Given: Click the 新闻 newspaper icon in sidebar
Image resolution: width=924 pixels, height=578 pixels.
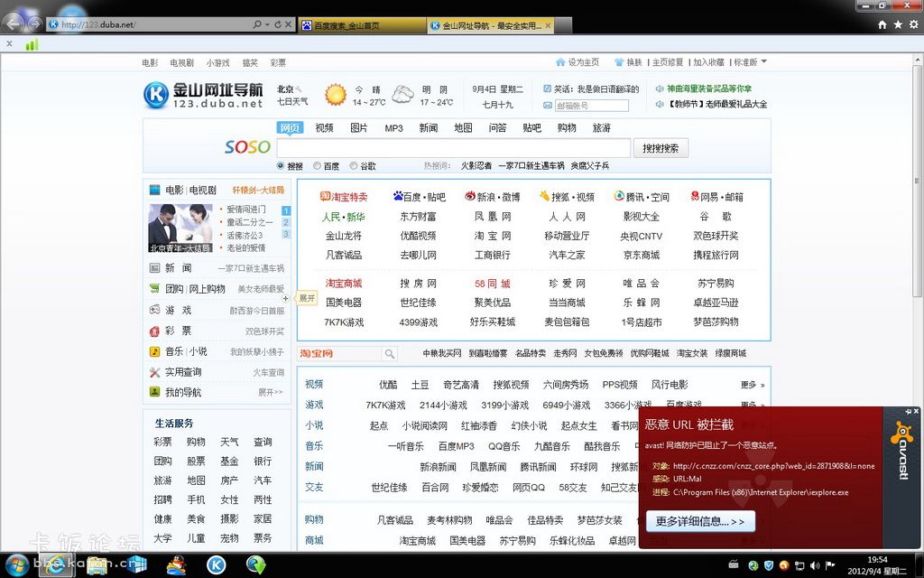Looking at the screenshot, I should (x=153, y=267).
